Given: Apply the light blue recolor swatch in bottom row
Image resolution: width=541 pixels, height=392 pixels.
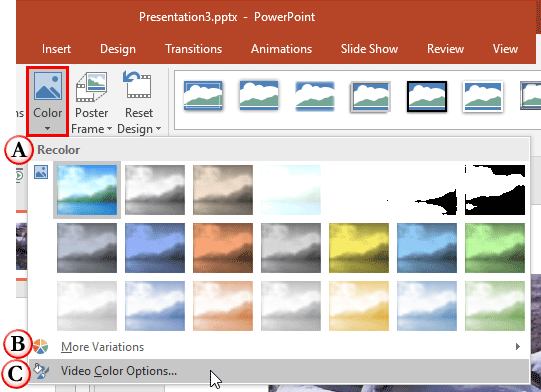Looking at the screenshot, I should point(155,306).
